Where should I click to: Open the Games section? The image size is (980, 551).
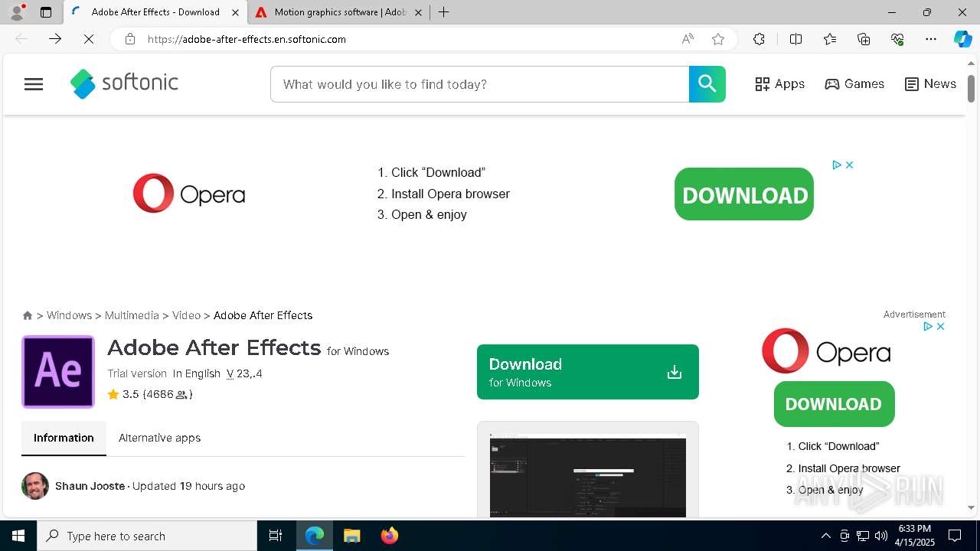tap(854, 84)
